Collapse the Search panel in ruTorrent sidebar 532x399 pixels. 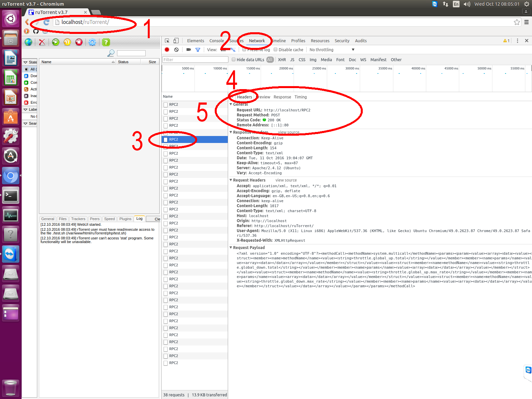point(25,123)
